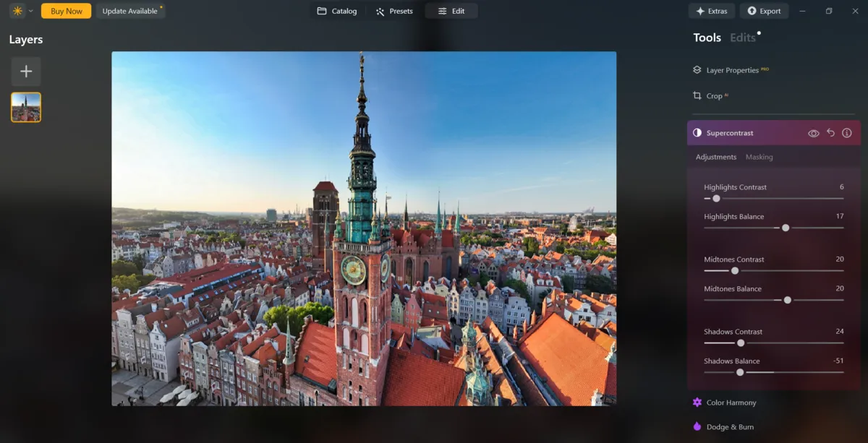Viewport: 868px width, 443px height.
Task: Switch to the Presets view
Action: (x=393, y=11)
